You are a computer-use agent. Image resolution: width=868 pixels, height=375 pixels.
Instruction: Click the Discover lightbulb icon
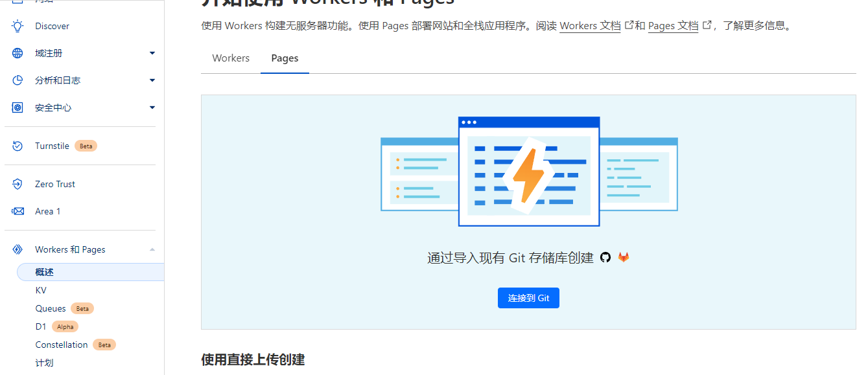[18, 26]
